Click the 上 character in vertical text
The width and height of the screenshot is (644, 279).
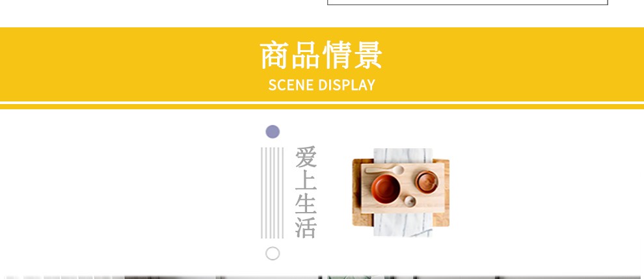[306, 179]
